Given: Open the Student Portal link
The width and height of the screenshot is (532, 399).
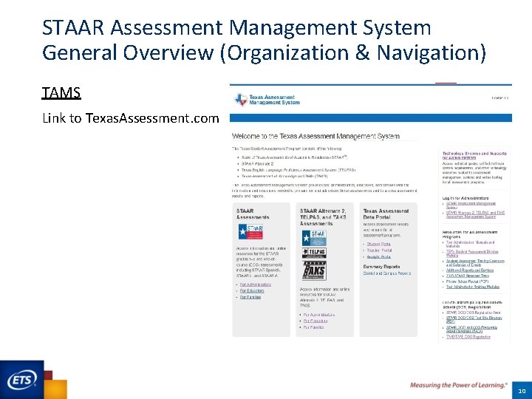Looking at the screenshot, I should coord(378,244).
